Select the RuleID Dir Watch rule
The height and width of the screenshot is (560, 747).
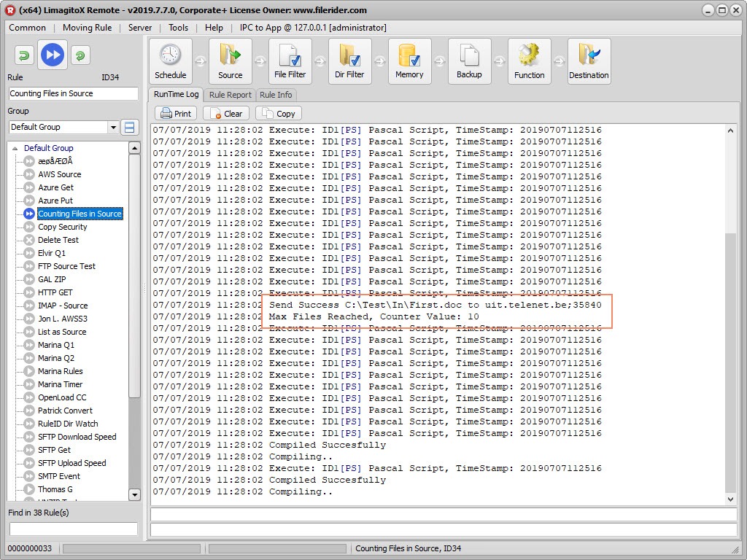click(68, 424)
